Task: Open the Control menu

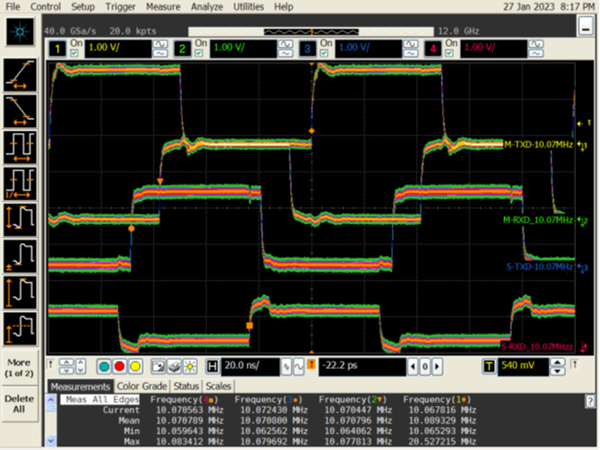Action: tap(46, 7)
